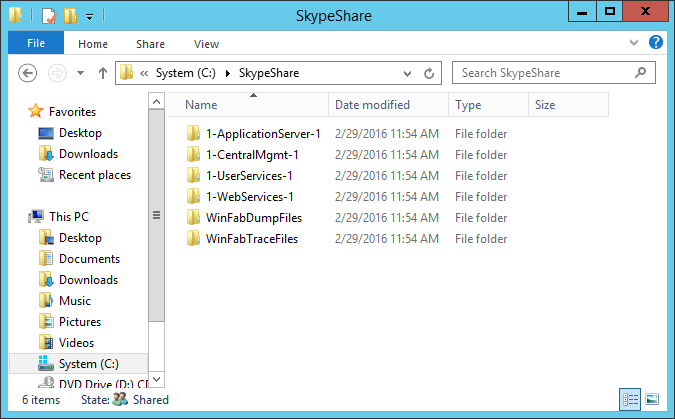Expand the ribbon with the chevron

tap(634, 42)
